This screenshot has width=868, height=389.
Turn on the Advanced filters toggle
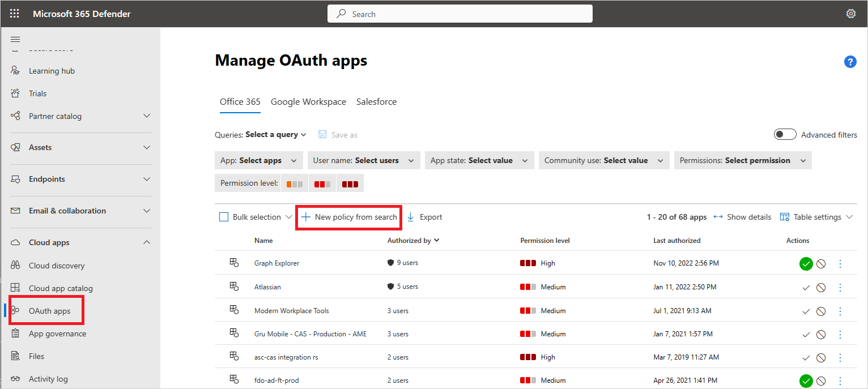pyautogui.click(x=785, y=135)
